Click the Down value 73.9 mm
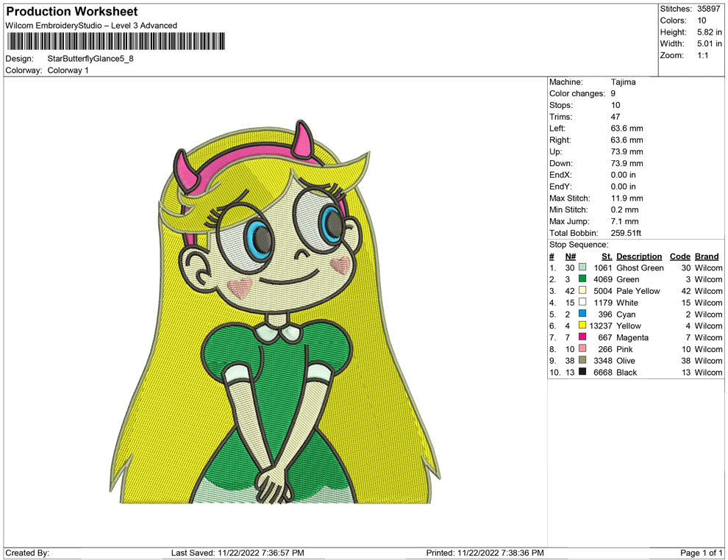Screen dimensions: 728x560 [627, 163]
